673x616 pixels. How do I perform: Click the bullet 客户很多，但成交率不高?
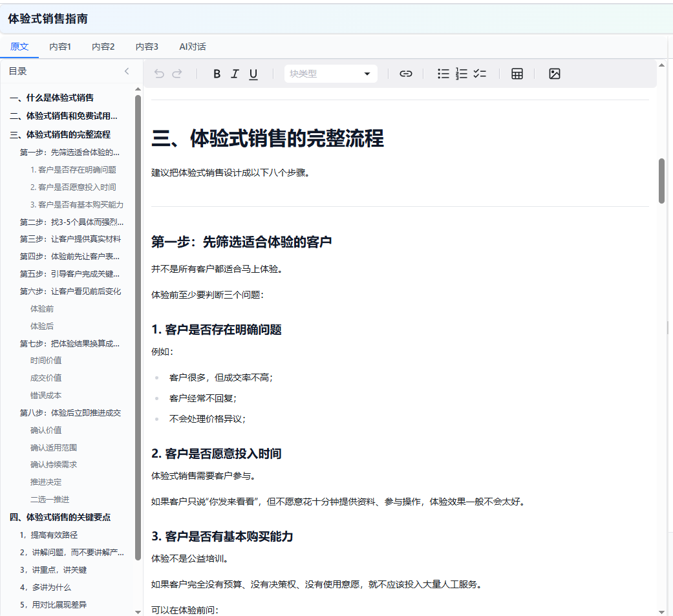[221, 377]
